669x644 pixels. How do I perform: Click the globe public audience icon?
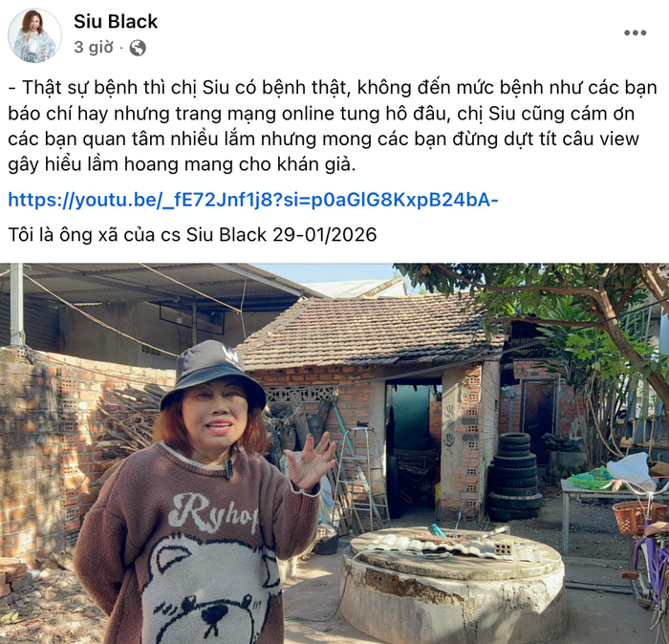click(x=138, y=48)
